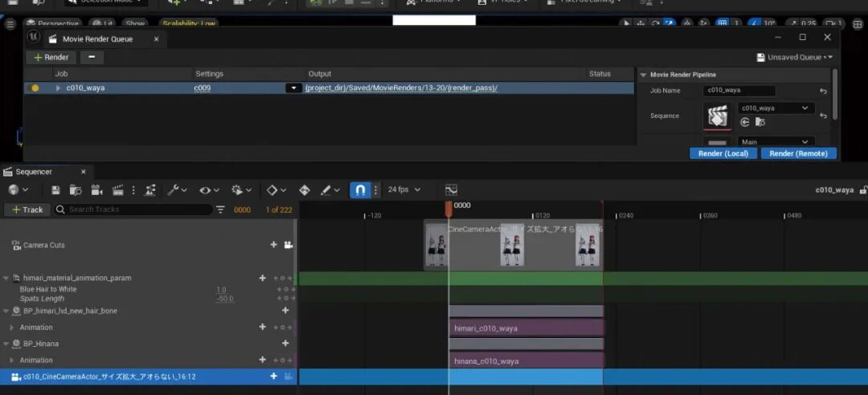
Task: Open the Curve Editor icon
Action: (x=451, y=190)
